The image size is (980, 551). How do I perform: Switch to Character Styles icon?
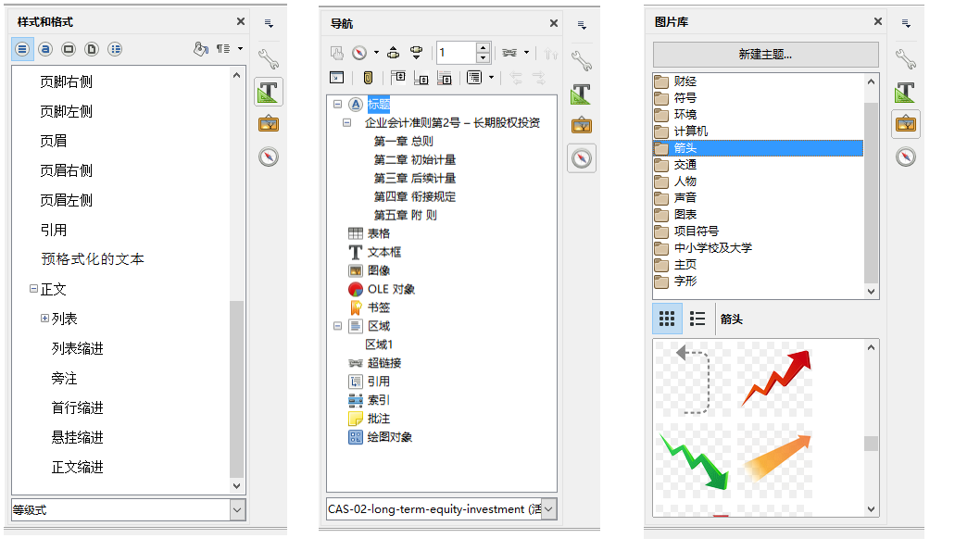(x=45, y=49)
